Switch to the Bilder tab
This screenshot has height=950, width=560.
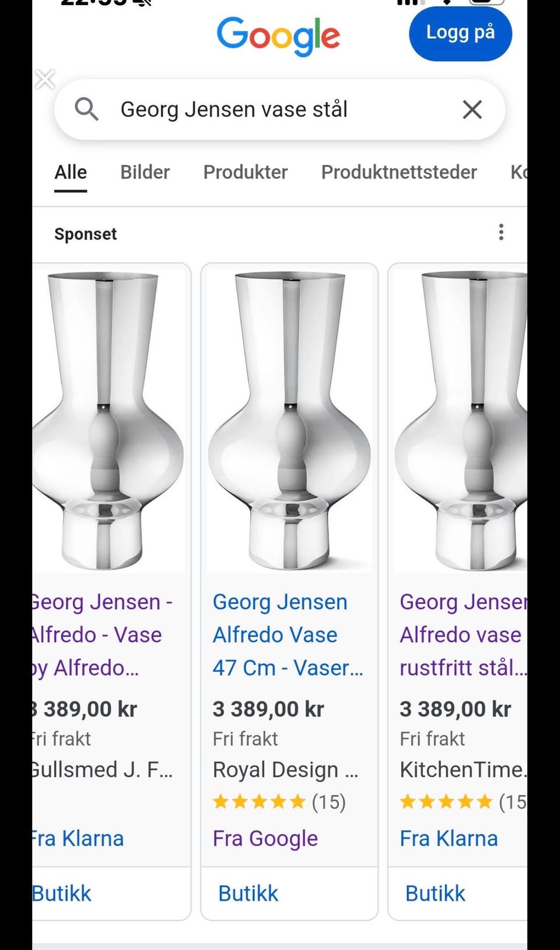click(145, 172)
